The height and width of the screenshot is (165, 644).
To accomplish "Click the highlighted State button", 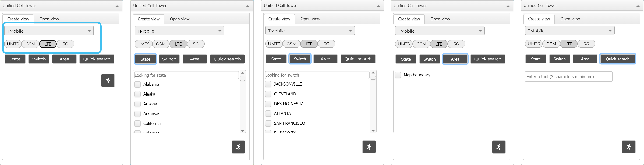I will pyautogui.click(x=146, y=59).
